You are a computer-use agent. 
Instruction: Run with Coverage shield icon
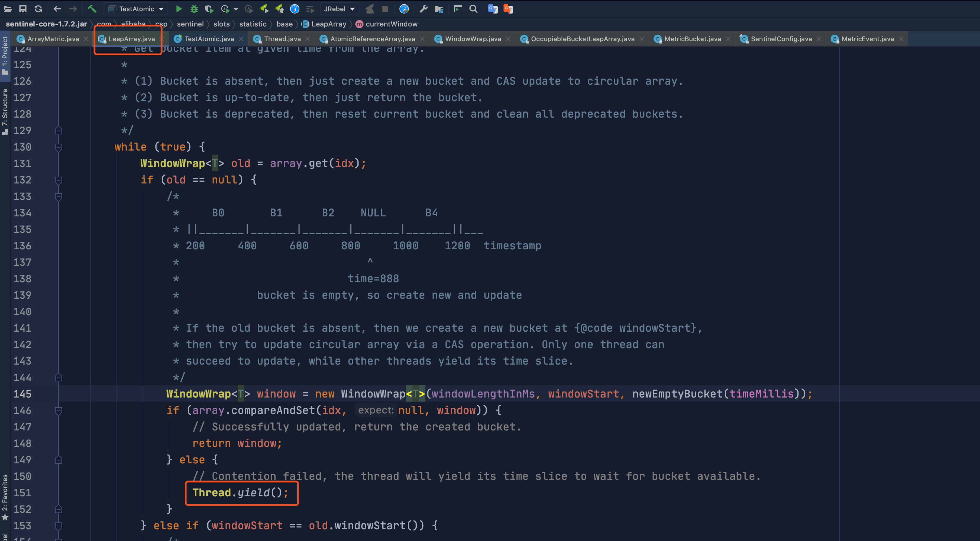pyautogui.click(x=209, y=9)
